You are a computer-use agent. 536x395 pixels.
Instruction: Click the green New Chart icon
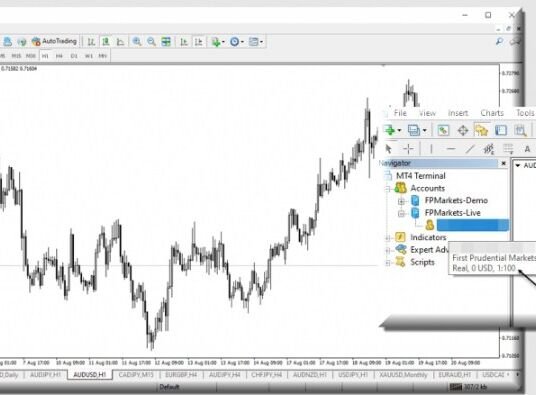coord(389,130)
